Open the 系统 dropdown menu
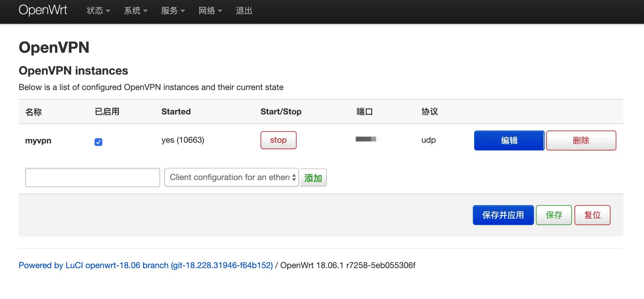 tap(136, 11)
